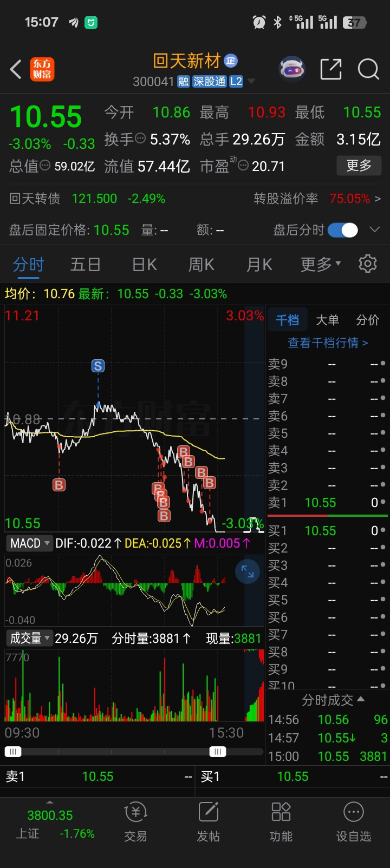Tap the Bluetooth status bar icon
This screenshot has height=868, width=390.
(277, 22)
